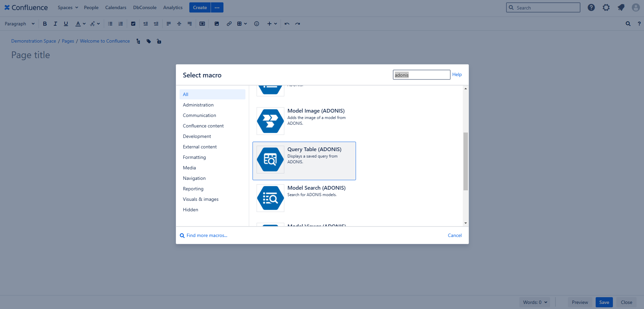
Task: Click the Query Table (ADONIS) macro icon
Action: [270, 160]
